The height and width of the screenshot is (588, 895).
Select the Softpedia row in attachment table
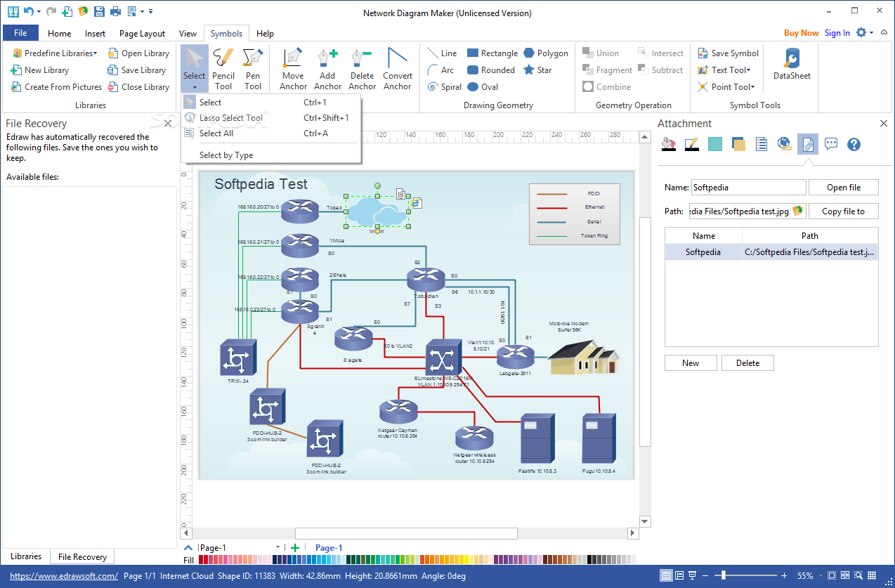click(x=771, y=251)
